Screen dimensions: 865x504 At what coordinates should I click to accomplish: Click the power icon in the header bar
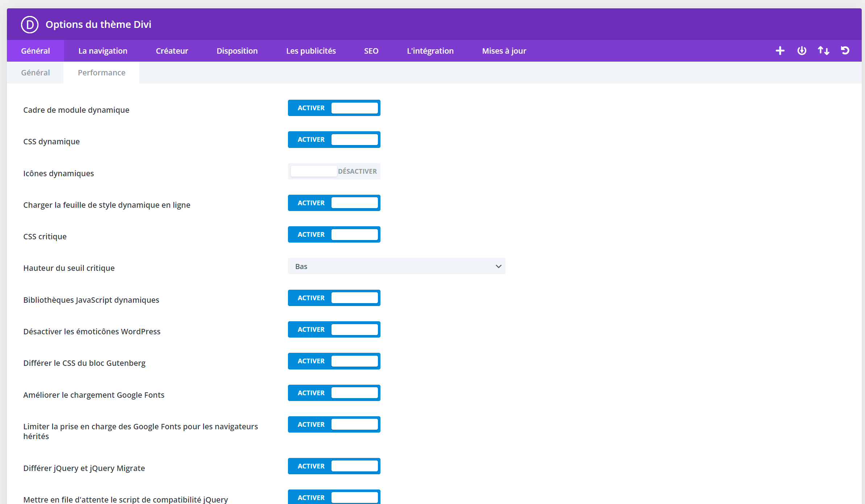(802, 51)
